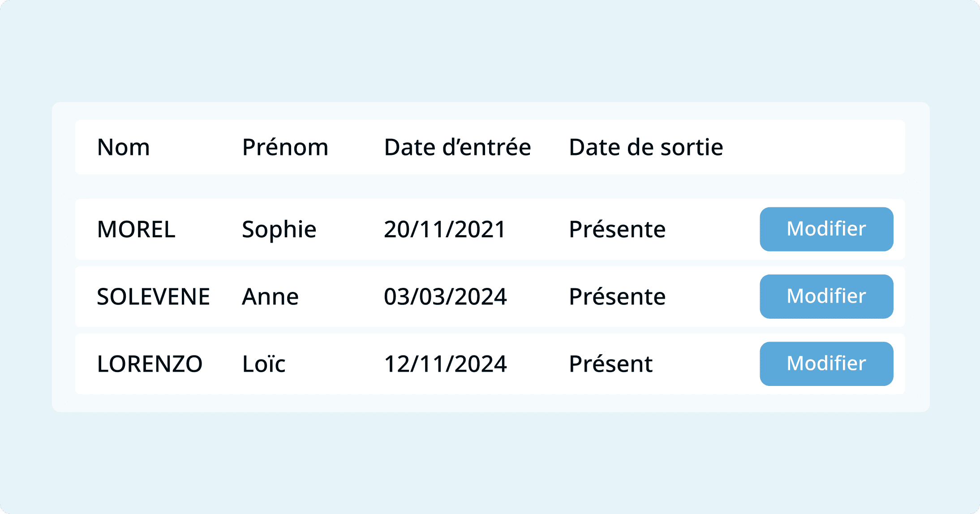The image size is (980, 514).
Task: Click the MOREL name cell
Action: click(x=136, y=229)
